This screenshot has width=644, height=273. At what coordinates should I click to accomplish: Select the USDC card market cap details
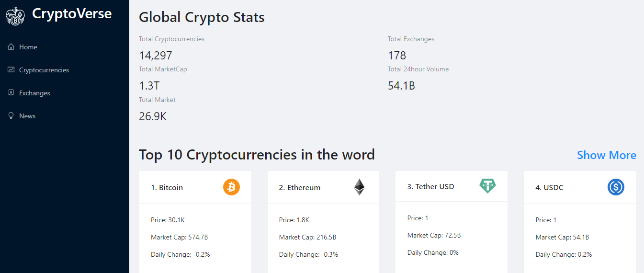(562, 237)
